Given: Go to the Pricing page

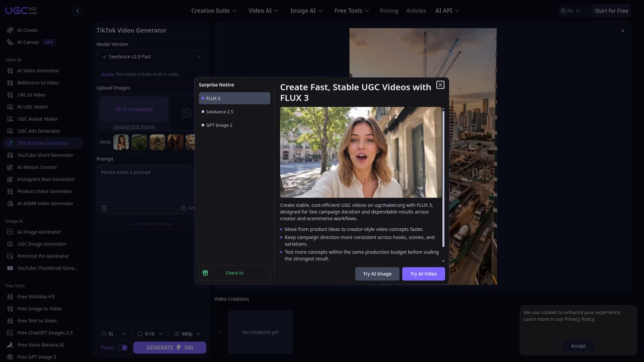Looking at the screenshot, I should (x=389, y=11).
